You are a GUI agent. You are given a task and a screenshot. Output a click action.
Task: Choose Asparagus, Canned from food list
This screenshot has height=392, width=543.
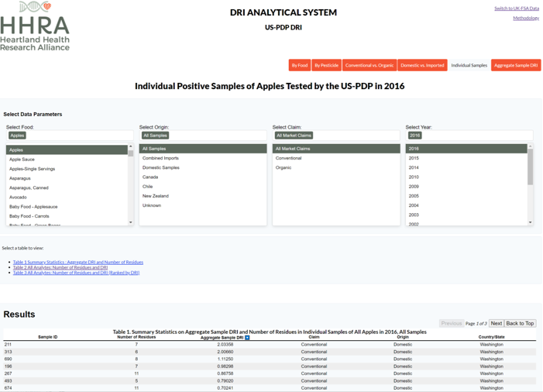67,187
